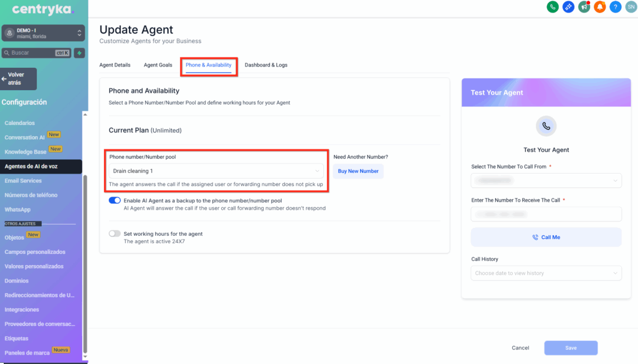The image size is (638, 364).
Task: Click the Buy New Number button
Action: [358, 171]
